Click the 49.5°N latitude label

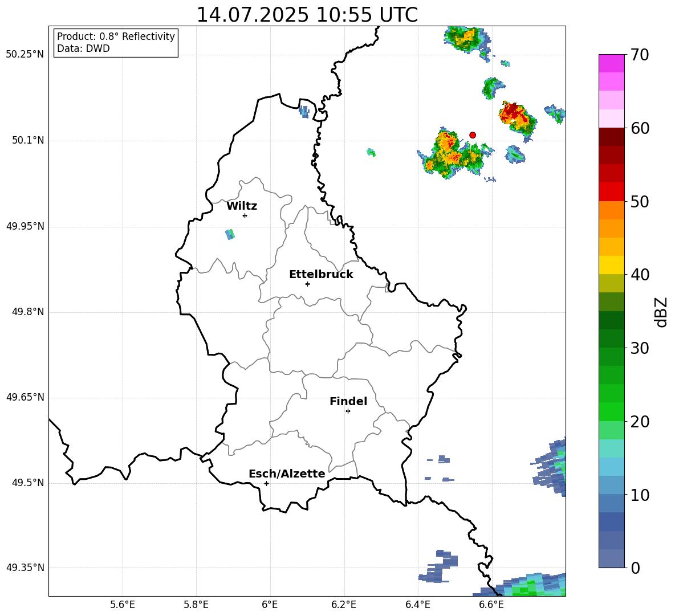pos(28,483)
